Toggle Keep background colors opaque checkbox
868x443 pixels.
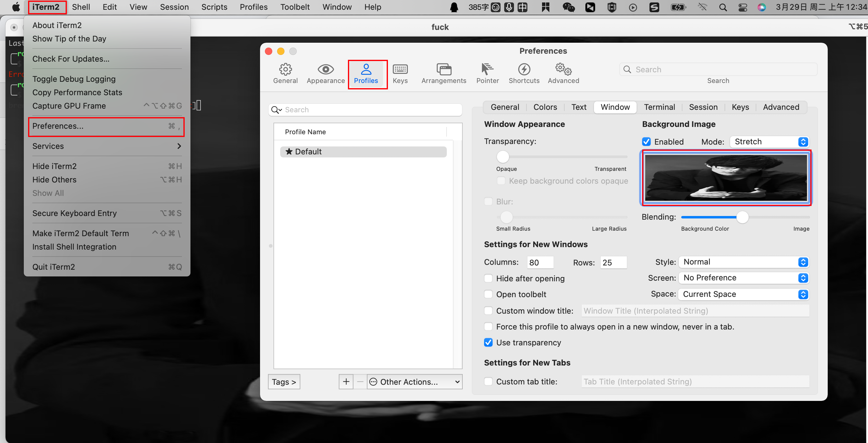pos(501,181)
